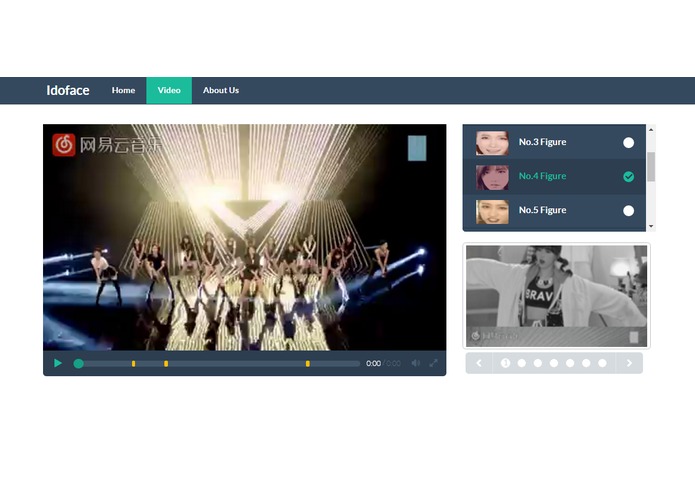Go to next carousel page arrow
This screenshot has height=494, width=695.
pos(629,363)
